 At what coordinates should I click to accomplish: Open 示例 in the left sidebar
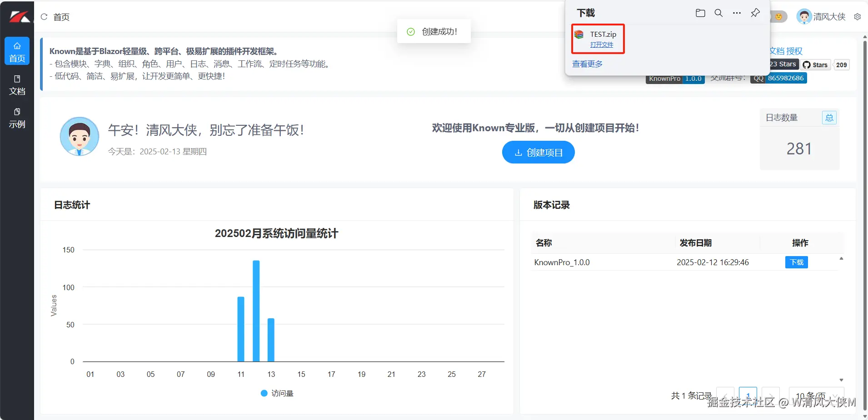click(17, 118)
